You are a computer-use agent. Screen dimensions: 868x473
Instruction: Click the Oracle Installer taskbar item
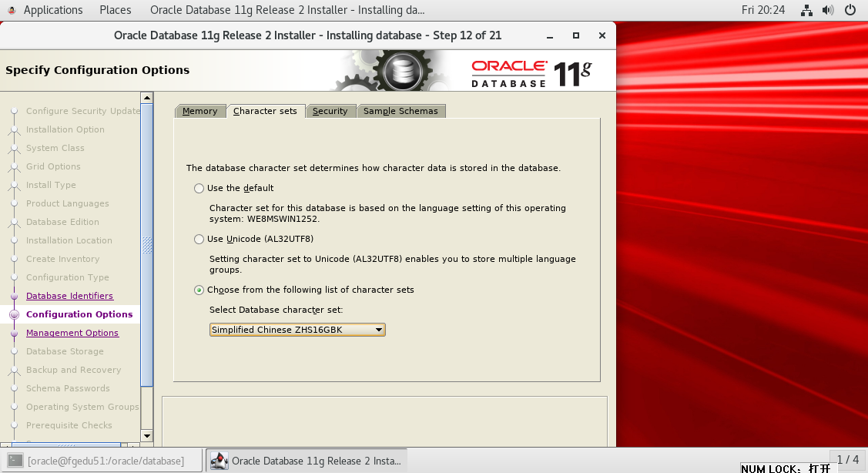pos(307,461)
